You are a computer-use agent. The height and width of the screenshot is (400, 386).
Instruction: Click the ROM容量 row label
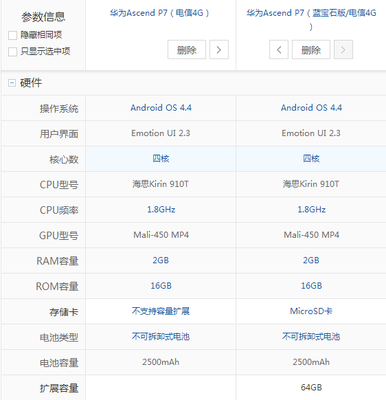(57, 287)
